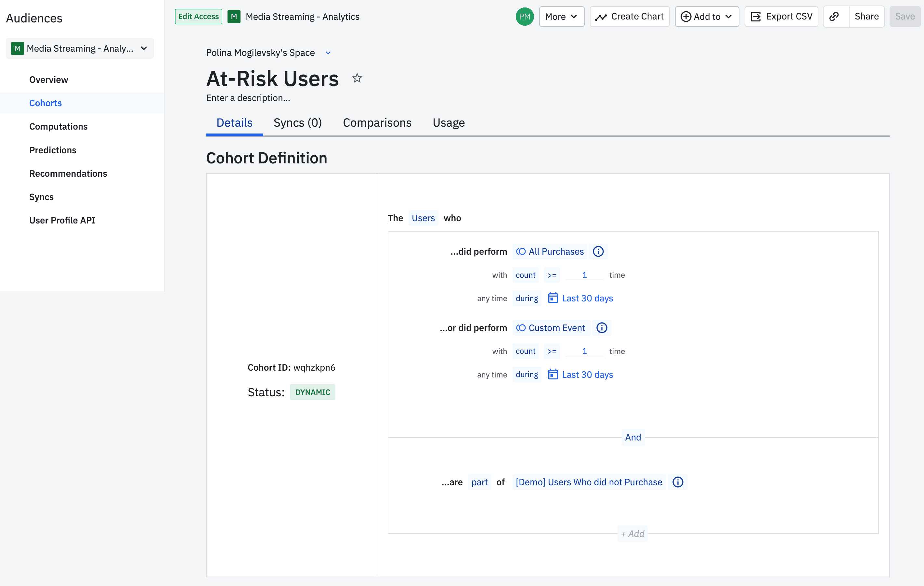The height and width of the screenshot is (586, 924).
Task: Expand Polina Mogilevsky's Space selector
Action: point(328,53)
